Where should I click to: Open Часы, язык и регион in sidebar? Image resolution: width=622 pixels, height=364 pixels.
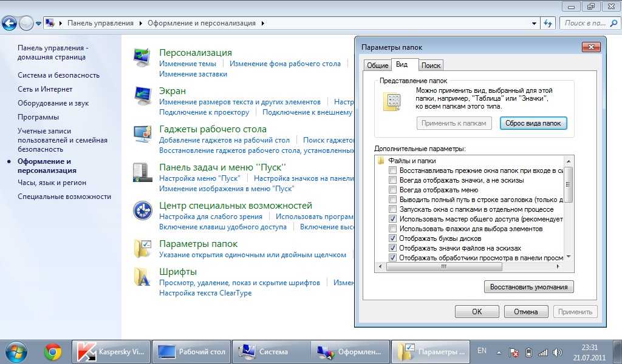52,183
